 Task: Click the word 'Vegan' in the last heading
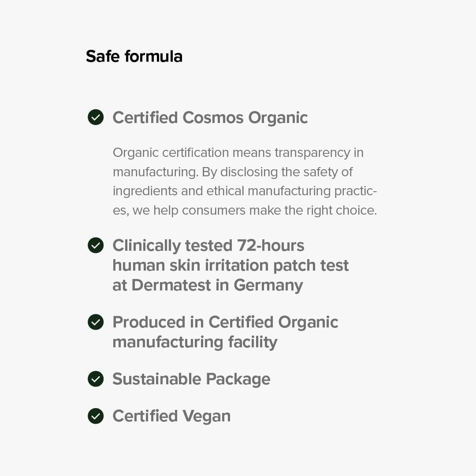pyautogui.click(x=206, y=416)
